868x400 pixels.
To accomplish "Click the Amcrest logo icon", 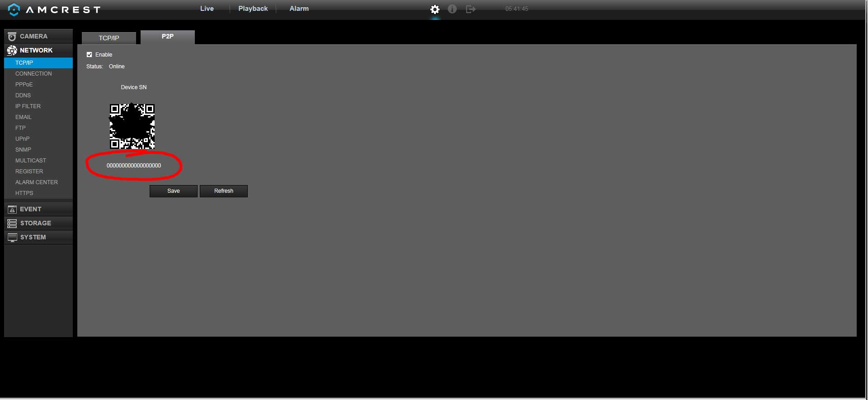I will pyautogui.click(x=14, y=10).
